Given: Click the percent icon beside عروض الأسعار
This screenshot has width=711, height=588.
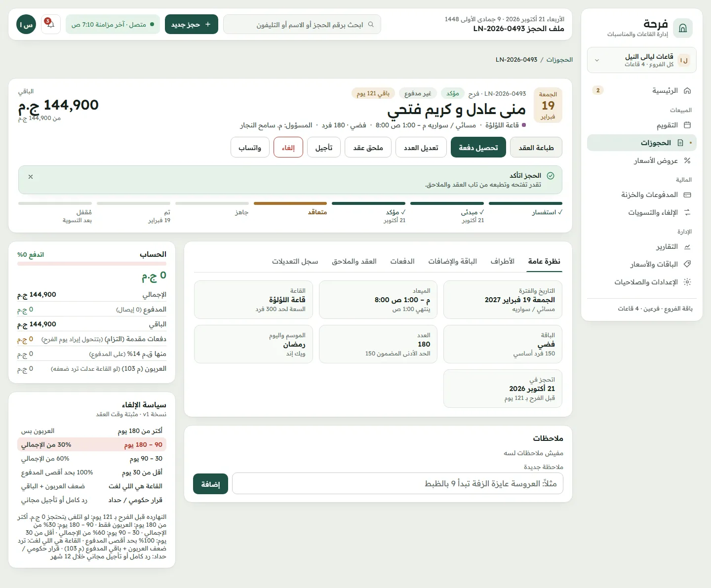Looking at the screenshot, I should coord(687,160).
